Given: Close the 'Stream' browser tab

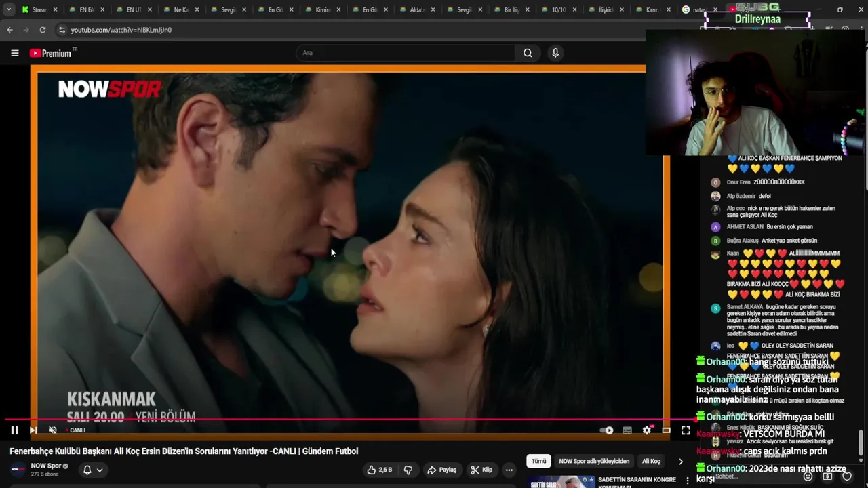Looking at the screenshot, I should (x=56, y=9).
